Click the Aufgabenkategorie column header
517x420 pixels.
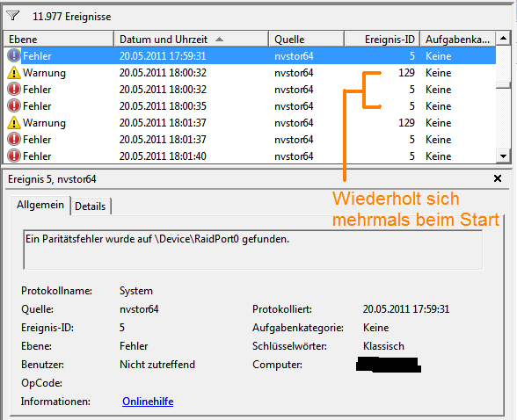click(x=457, y=40)
